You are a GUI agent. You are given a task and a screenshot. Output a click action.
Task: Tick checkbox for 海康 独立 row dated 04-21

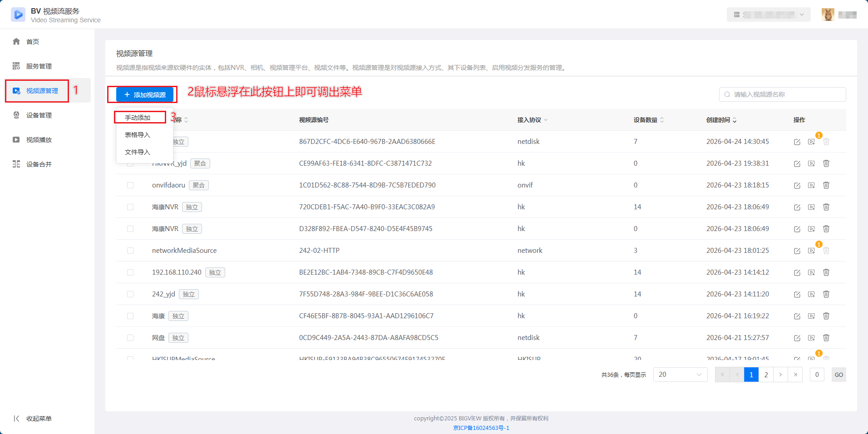click(130, 316)
